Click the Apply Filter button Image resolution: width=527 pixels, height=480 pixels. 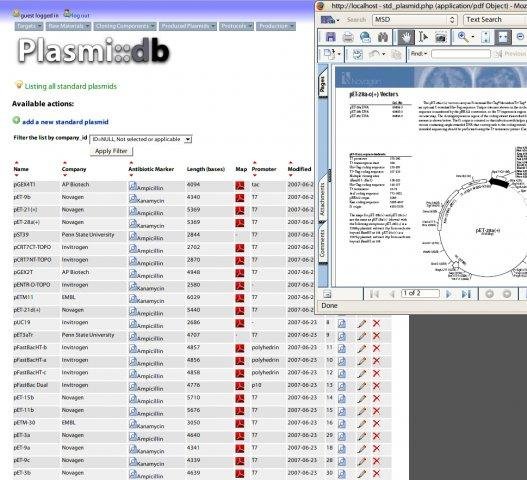[x=111, y=151]
